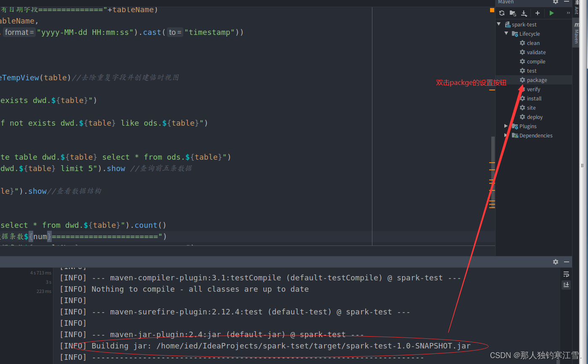Select the package lifecycle goal

537,80
